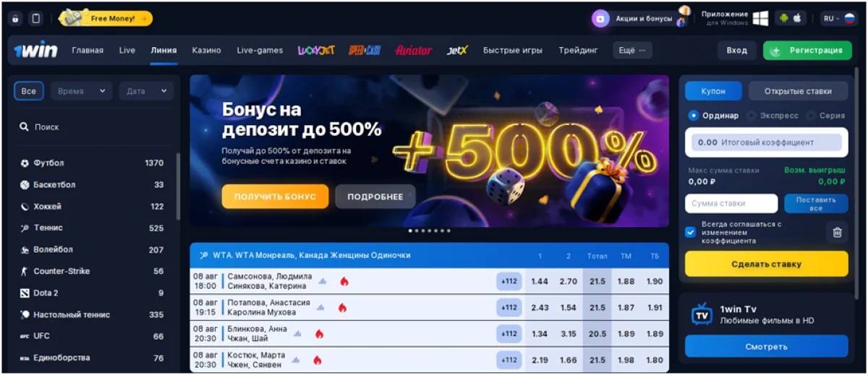Launch the Aviator game logo
Viewport: 868px width, 375px height.
pos(414,51)
